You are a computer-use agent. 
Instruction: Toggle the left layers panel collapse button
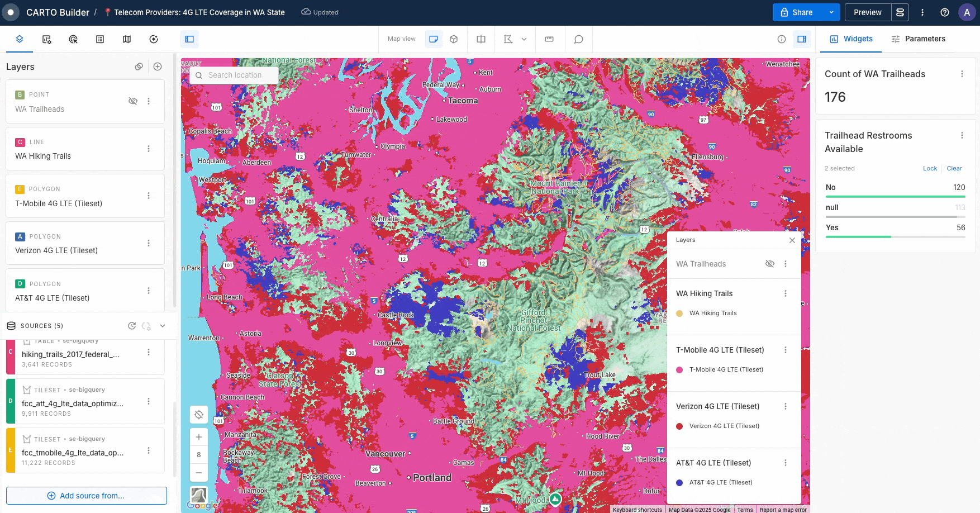[x=189, y=39]
